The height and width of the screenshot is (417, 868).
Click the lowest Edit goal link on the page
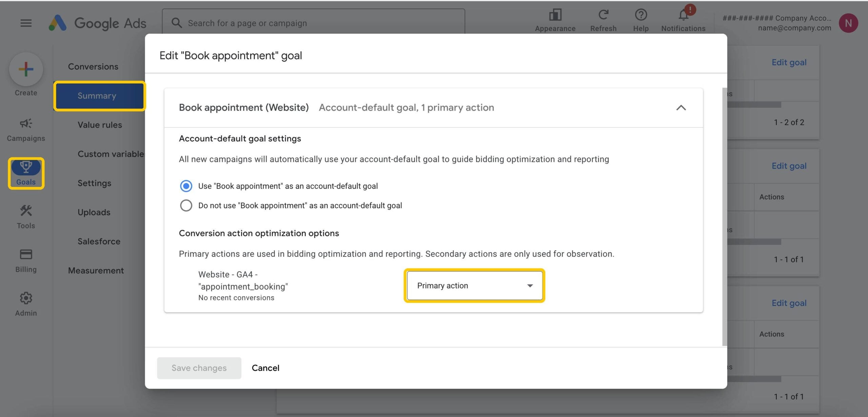pyautogui.click(x=789, y=303)
